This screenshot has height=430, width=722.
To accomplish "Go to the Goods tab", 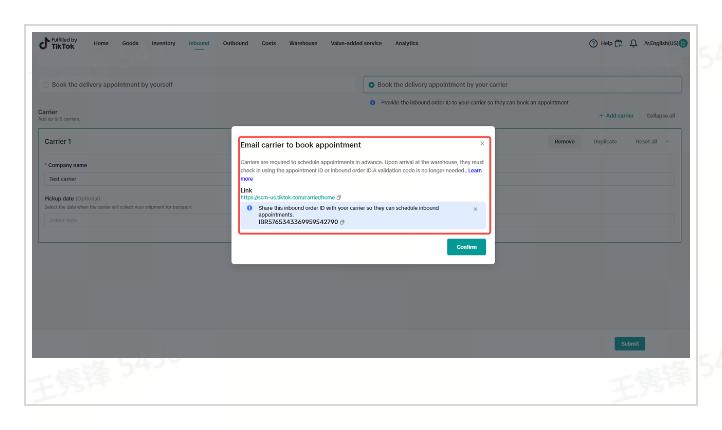I will [130, 43].
